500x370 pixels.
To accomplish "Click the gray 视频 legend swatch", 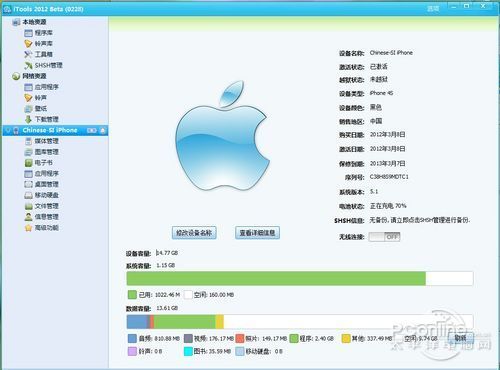I will (188, 339).
